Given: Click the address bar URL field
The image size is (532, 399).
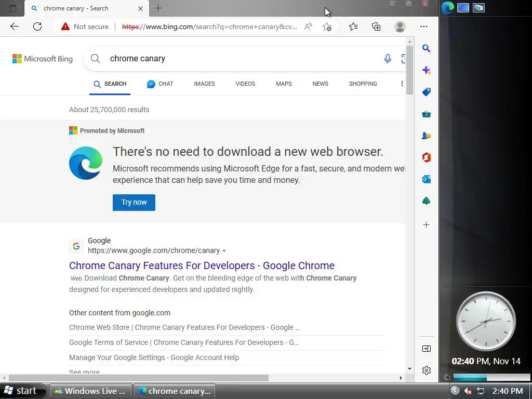Looking at the screenshot, I should (x=209, y=26).
